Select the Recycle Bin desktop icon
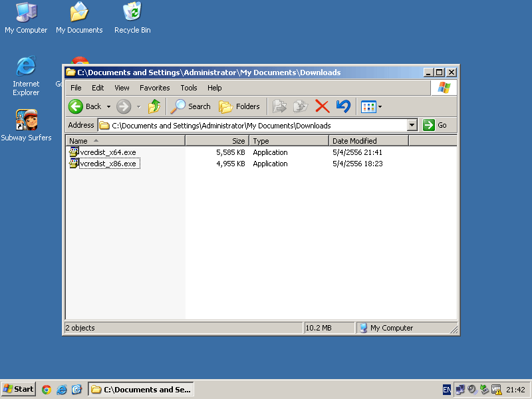The width and height of the screenshot is (532, 399). pos(132,18)
